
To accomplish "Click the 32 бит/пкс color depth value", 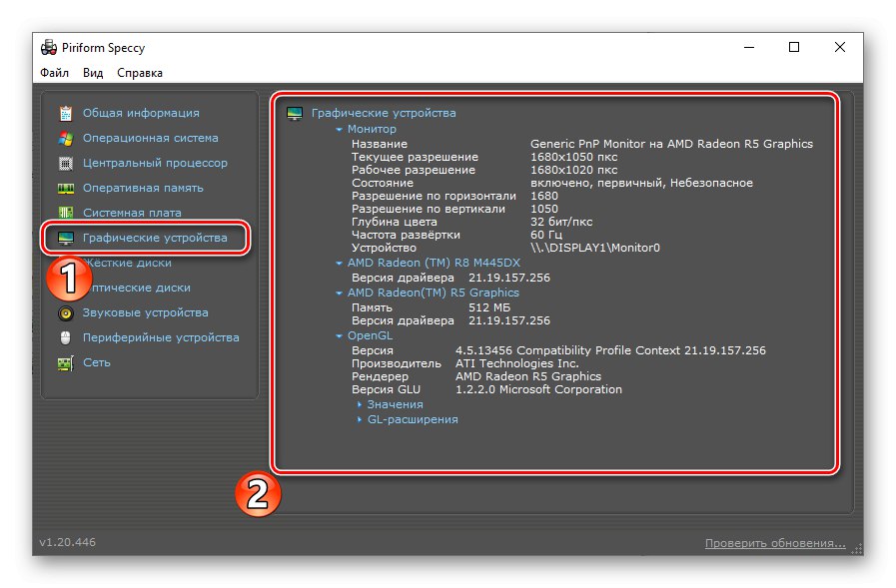I will (561, 222).
